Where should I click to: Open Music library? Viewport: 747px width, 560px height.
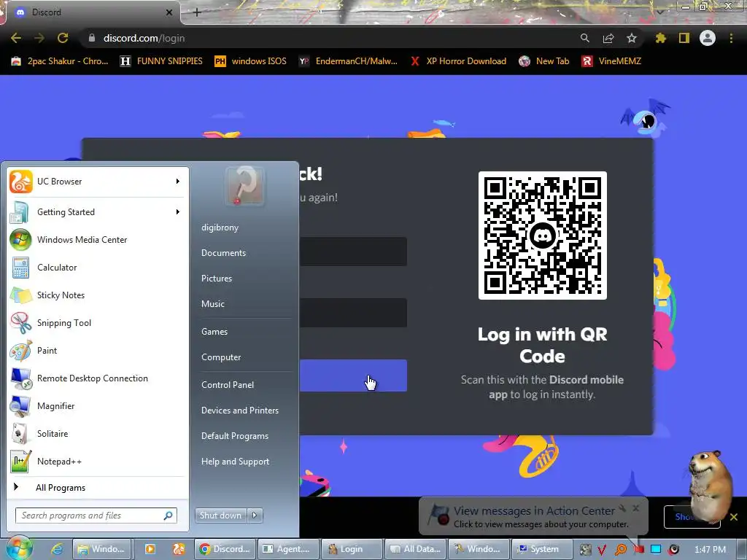(212, 304)
